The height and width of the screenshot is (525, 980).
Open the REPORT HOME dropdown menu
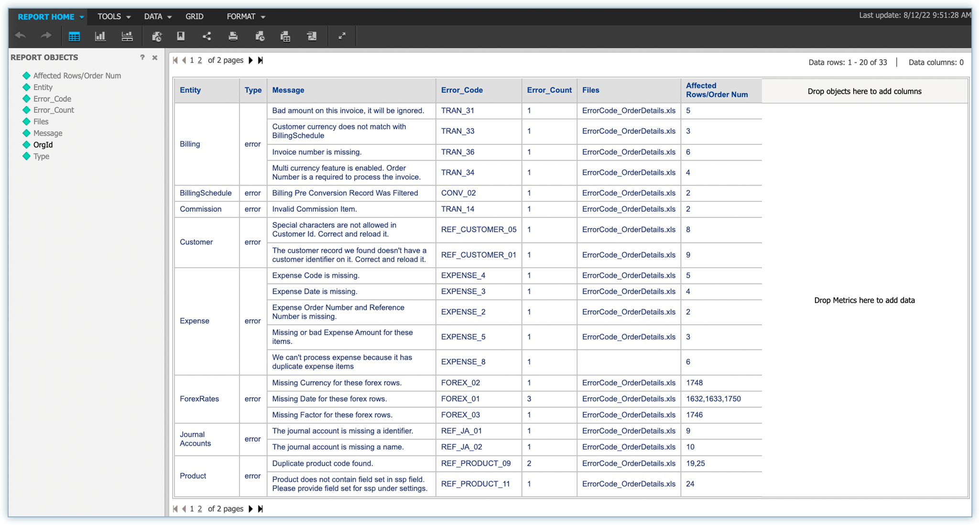click(x=51, y=17)
